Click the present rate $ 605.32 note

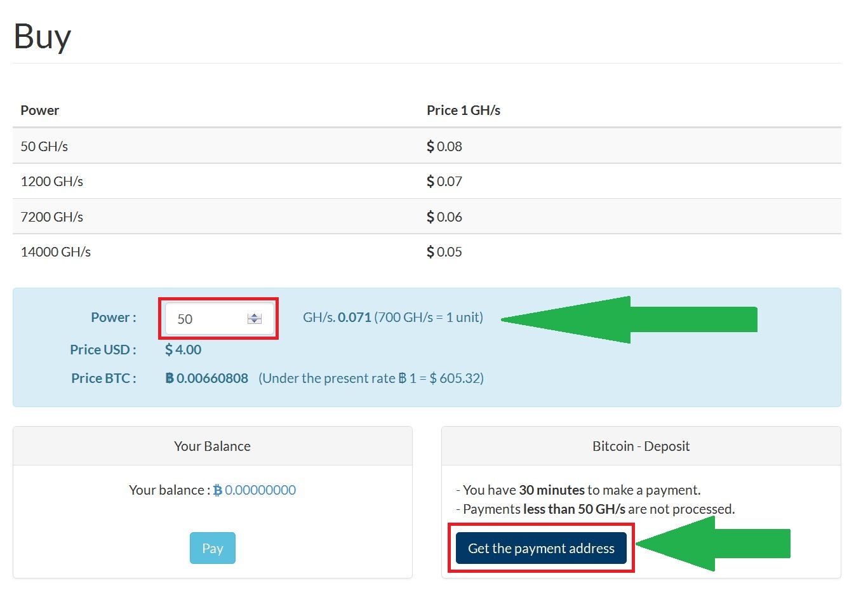[371, 378]
